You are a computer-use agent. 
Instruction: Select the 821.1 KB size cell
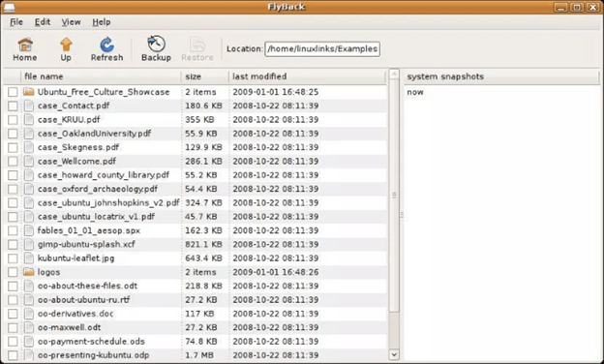tap(204, 245)
